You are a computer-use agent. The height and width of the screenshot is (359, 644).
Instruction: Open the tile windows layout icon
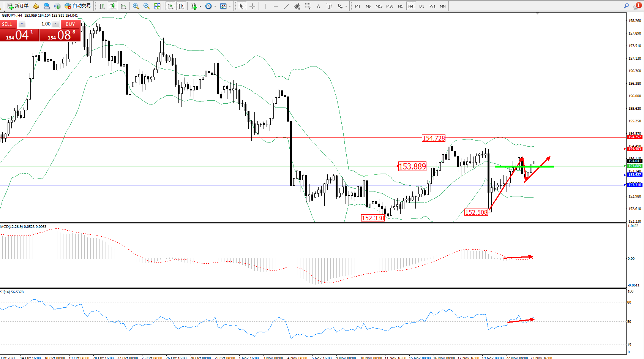pos(157,6)
